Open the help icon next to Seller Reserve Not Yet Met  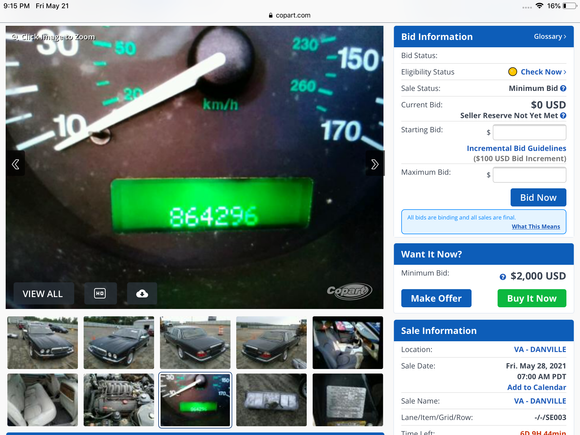pyautogui.click(x=563, y=116)
